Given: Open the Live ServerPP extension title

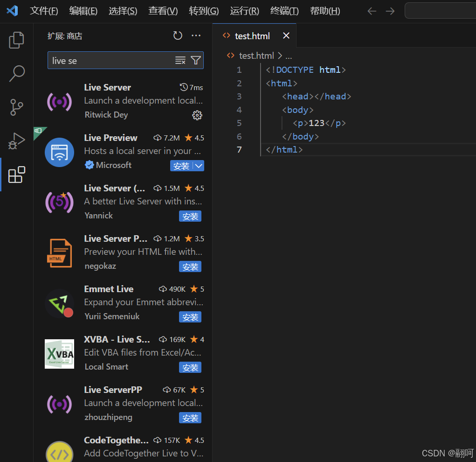Looking at the screenshot, I should (x=113, y=390).
